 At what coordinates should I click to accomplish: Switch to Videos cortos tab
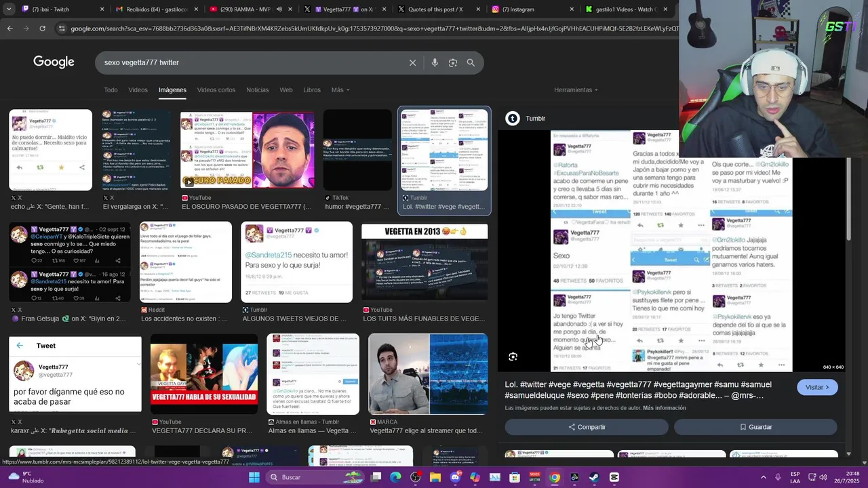point(216,90)
